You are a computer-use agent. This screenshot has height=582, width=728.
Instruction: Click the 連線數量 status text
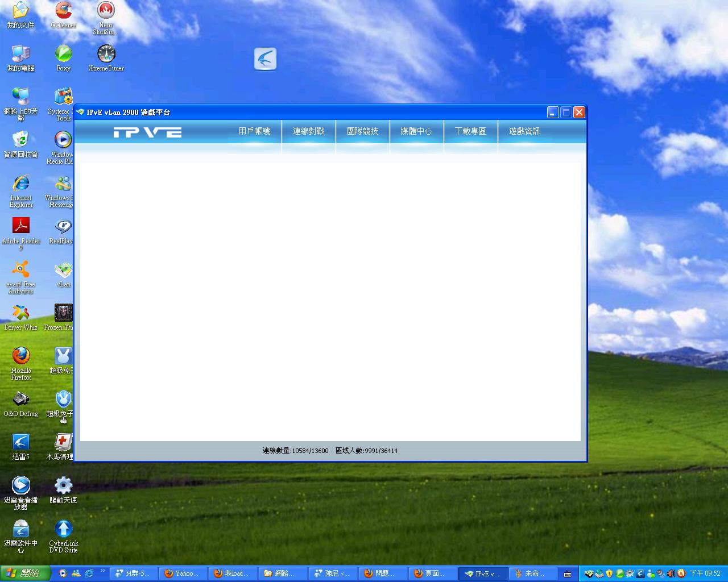click(295, 451)
